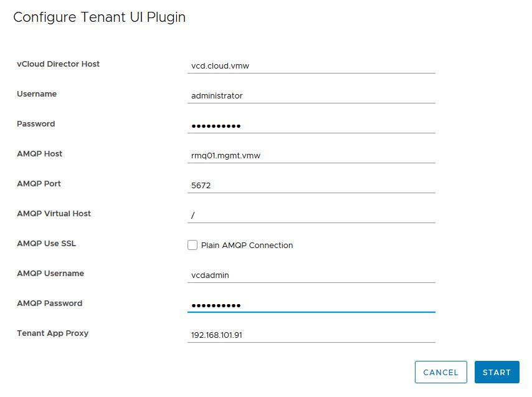Click the Tenant App Proxy label text

coord(52,333)
